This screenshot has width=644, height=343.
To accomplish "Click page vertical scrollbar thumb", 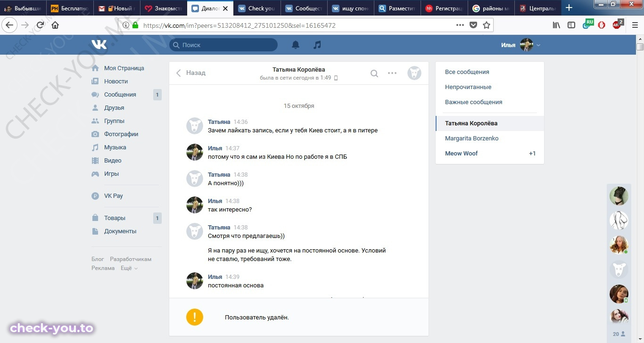I will click(640, 47).
